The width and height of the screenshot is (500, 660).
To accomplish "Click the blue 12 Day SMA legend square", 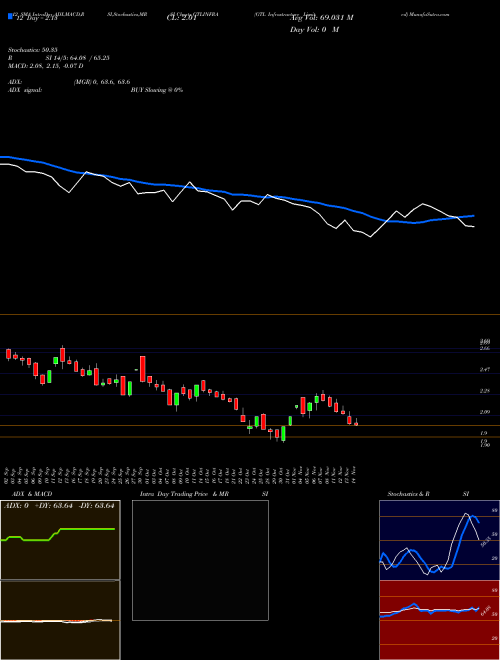I will click(x=10, y=16).
